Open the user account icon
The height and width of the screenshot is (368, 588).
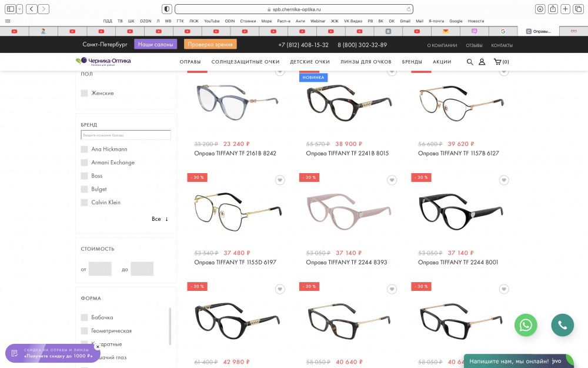482,62
